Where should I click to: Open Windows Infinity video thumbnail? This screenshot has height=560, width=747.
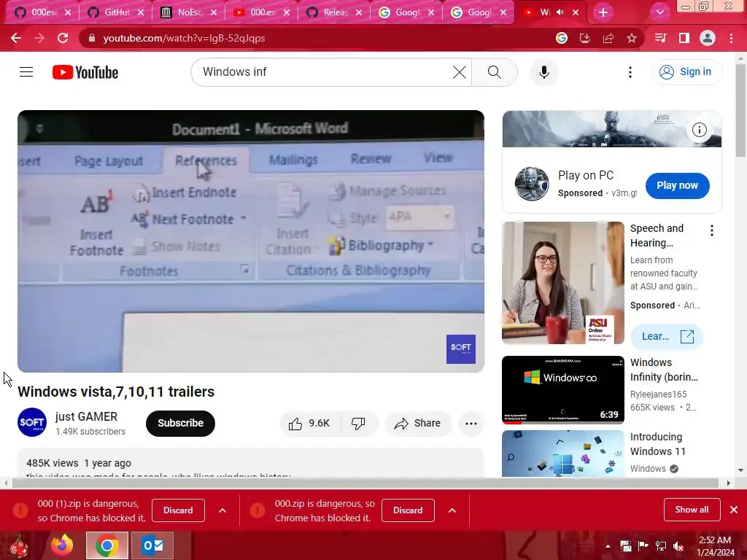coord(563,389)
